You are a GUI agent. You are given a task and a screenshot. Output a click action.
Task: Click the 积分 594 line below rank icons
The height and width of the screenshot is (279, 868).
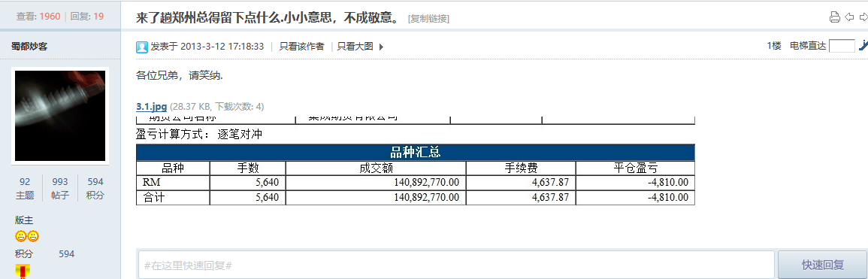45,254
